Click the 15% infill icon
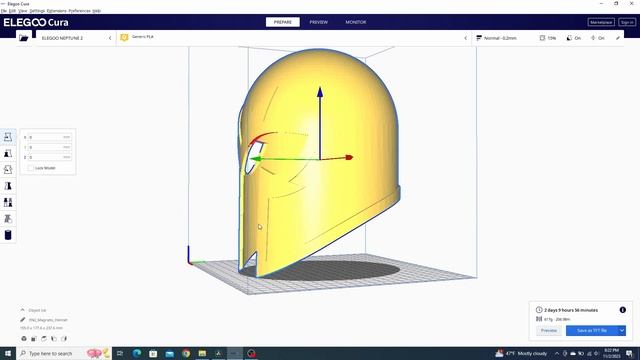 (x=542, y=38)
